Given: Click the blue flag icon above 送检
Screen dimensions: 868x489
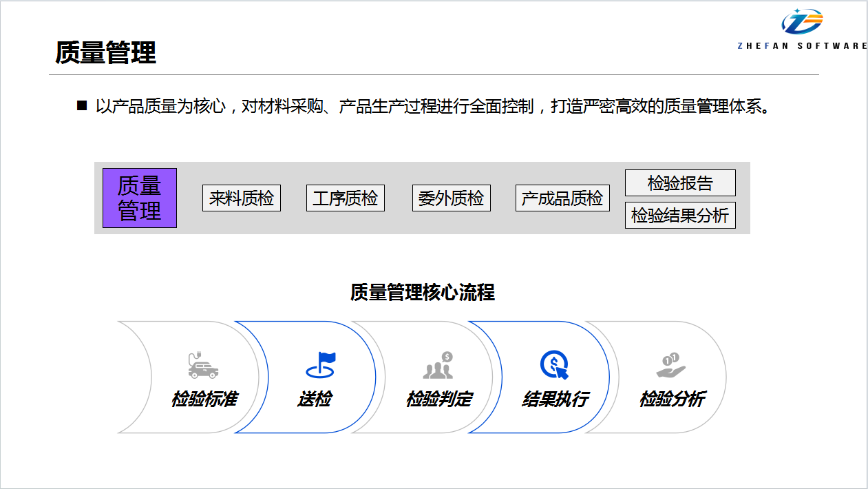Looking at the screenshot, I should (320, 364).
